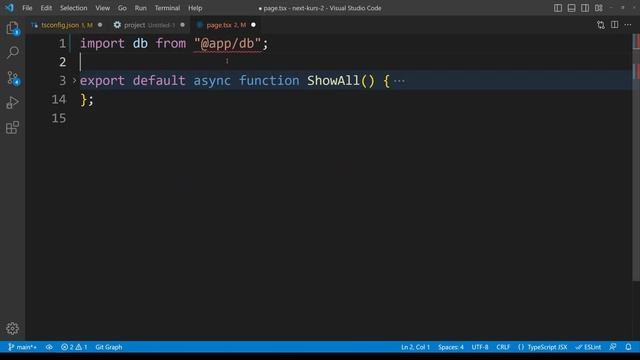Open the File menu
Viewport: 640px width, 360px height.
[x=27, y=8]
